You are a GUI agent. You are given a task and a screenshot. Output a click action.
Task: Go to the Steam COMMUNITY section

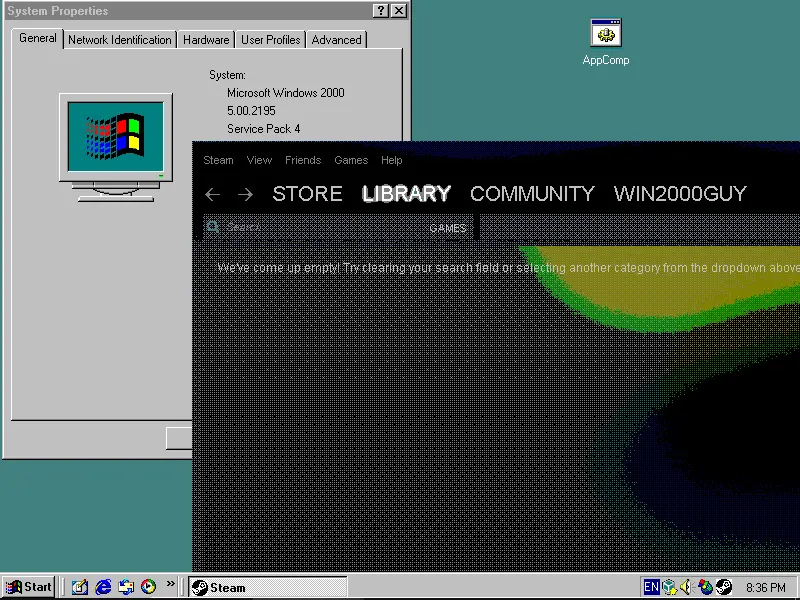point(532,194)
